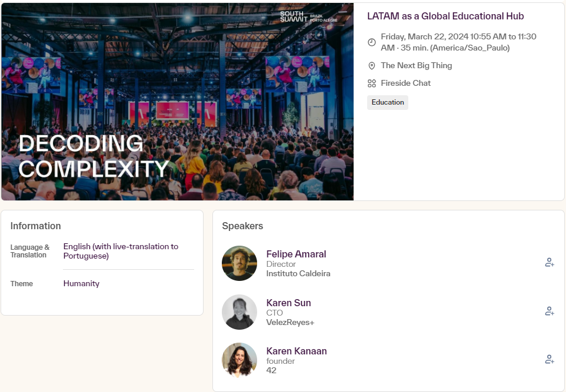The width and height of the screenshot is (566, 392).
Task: Click the founder title under Karen Kanaan
Action: (281, 361)
